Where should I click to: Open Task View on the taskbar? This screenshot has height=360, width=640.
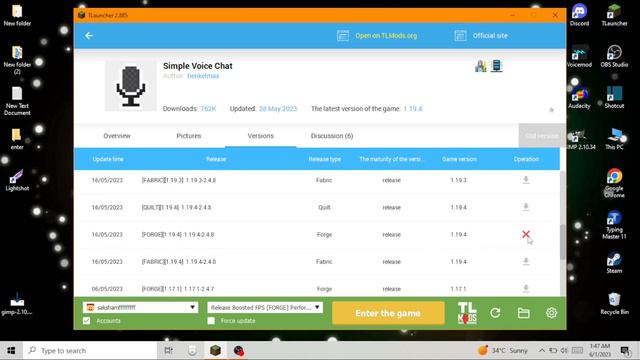[168, 350]
